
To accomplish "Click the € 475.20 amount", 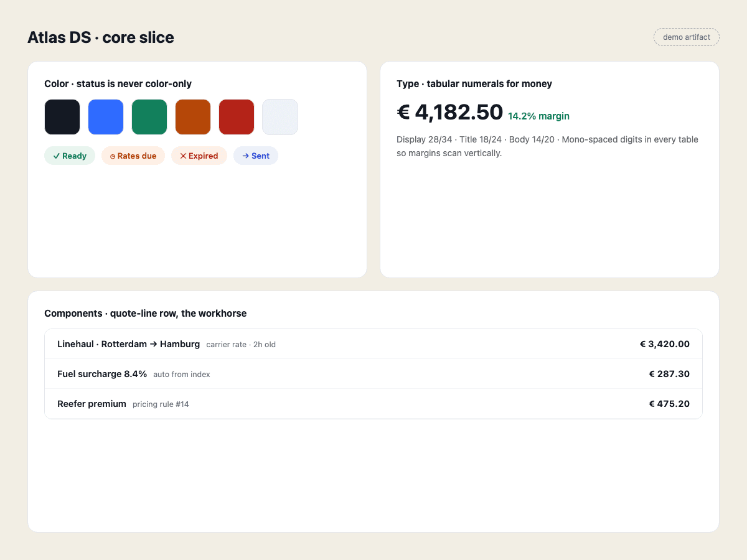I will coord(669,404).
